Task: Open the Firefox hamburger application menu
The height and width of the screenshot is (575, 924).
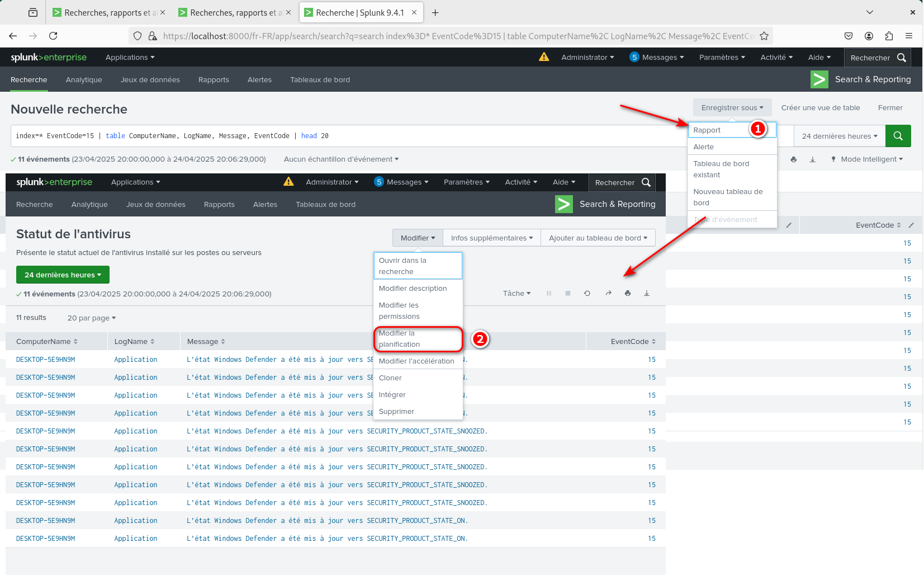Action: pos(909,36)
